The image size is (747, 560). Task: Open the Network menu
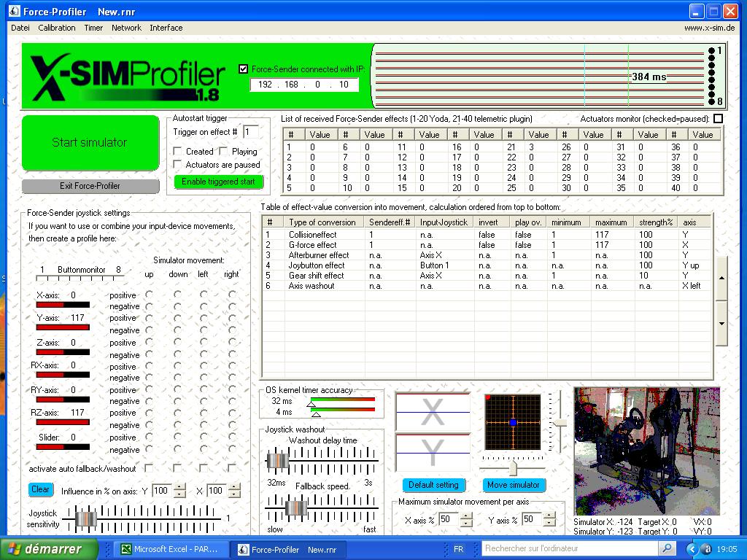pos(126,28)
